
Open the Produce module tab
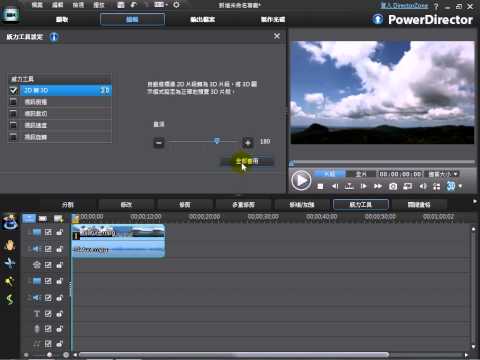[203, 19]
